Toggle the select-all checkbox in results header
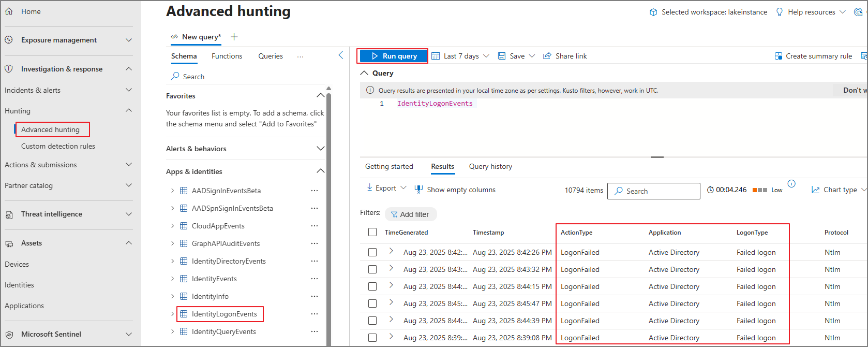 372,232
